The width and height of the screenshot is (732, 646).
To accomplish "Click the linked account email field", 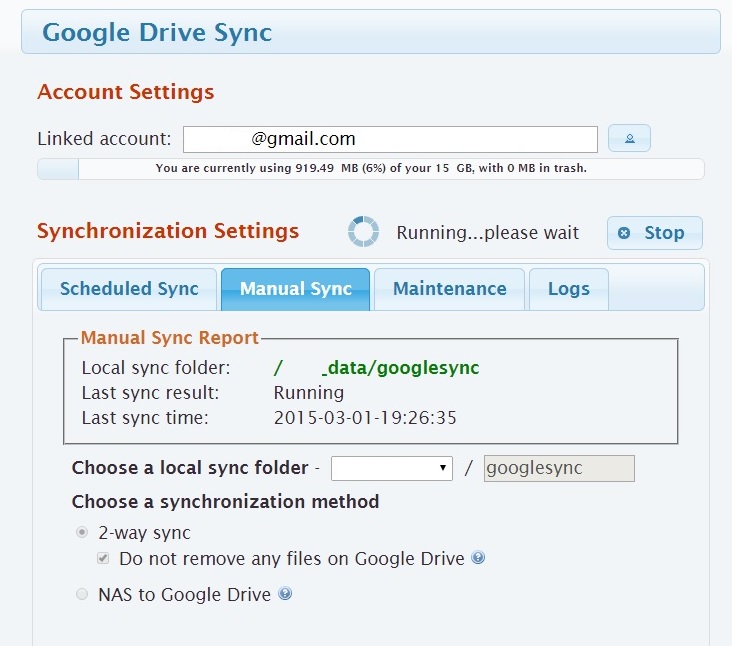I will [390, 139].
